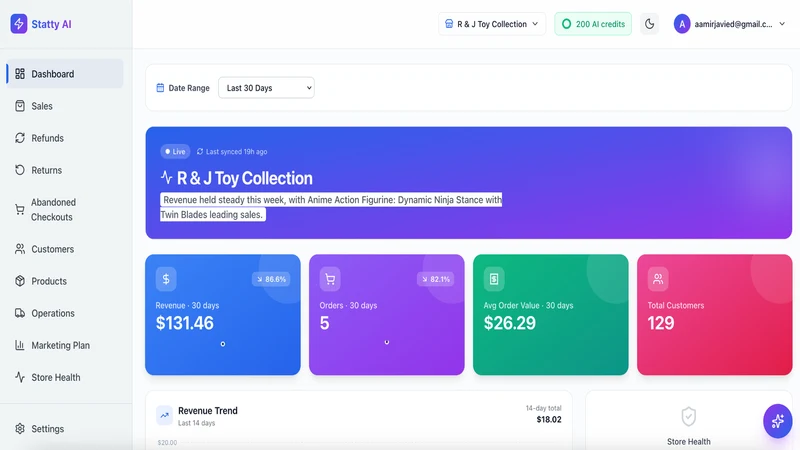Viewport: 800px width, 450px height.
Task: Click the shield check Store Health icon
Action: point(689,417)
